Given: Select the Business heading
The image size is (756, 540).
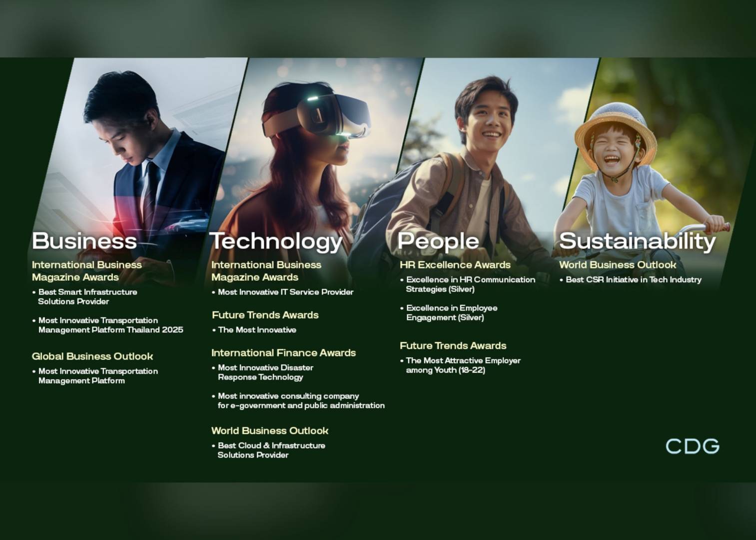Looking at the screenshot, I should coord(84,241).
